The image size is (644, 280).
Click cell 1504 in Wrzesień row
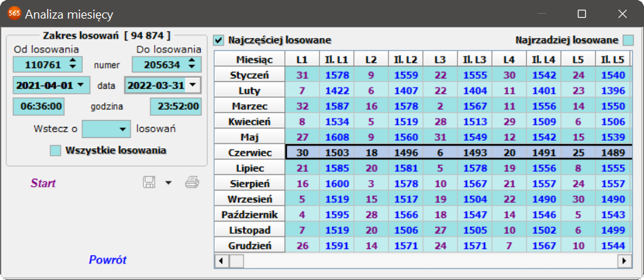point(475,199)
